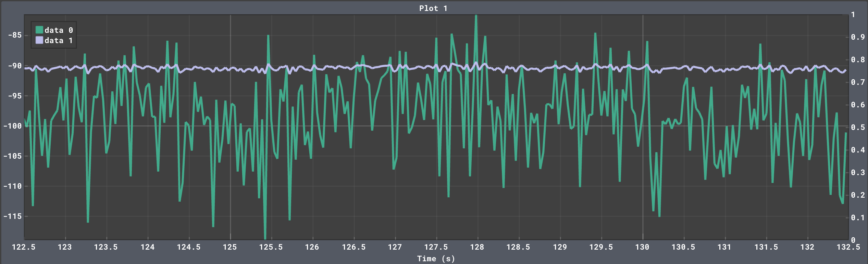Select the 127.5 time axis tick label
This screenshot has width=868, height=264.
[436, 247]
